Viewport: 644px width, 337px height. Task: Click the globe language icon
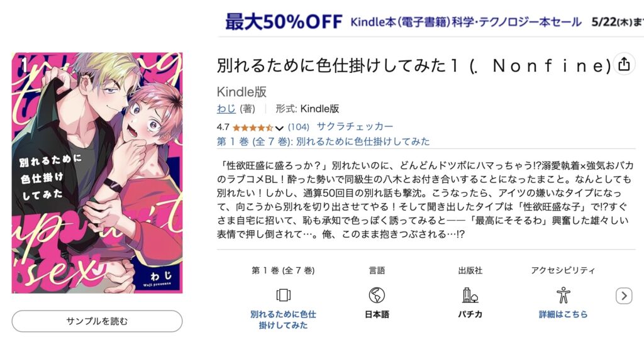click(x=377, y=295)
